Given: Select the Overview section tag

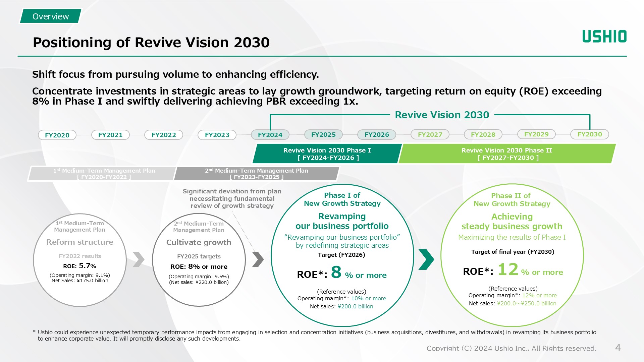Looking at the screenshot, I should click(x=51, y=16).
